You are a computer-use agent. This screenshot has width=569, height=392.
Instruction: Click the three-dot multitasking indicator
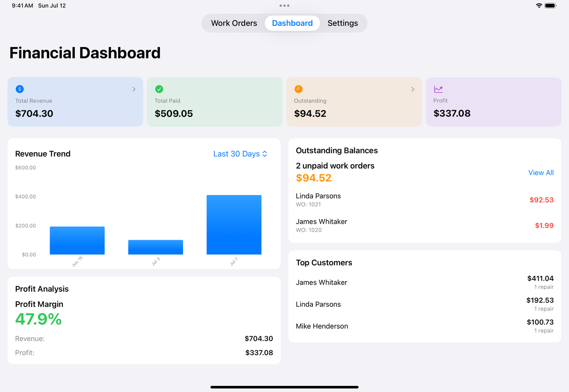(284, 6)
